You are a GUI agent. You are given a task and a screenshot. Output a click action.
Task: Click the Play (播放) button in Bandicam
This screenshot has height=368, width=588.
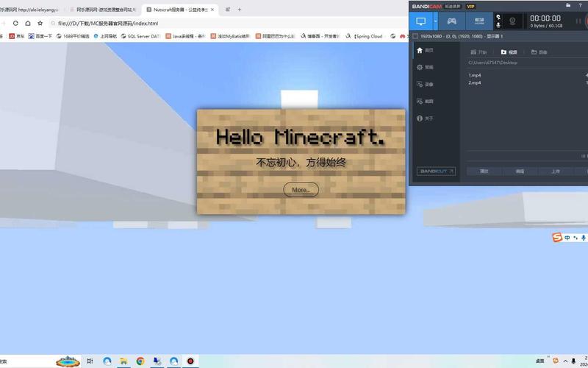[484, 171]
